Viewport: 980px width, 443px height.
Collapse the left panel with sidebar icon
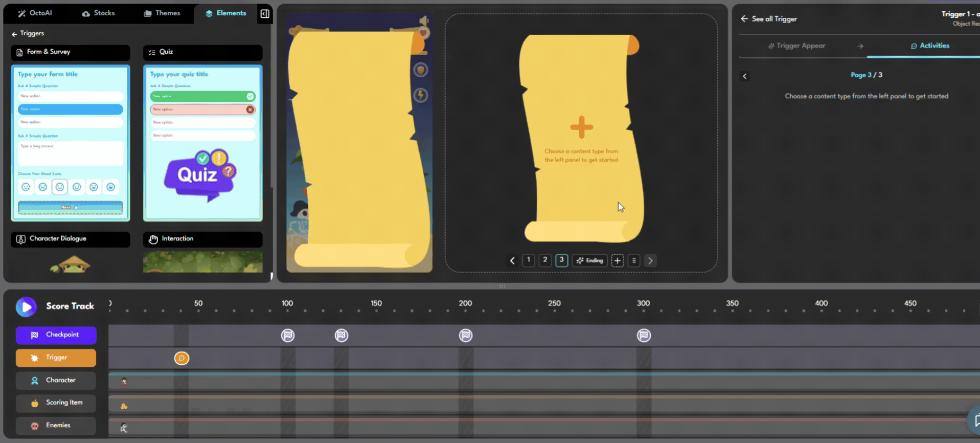coord(265,14)
